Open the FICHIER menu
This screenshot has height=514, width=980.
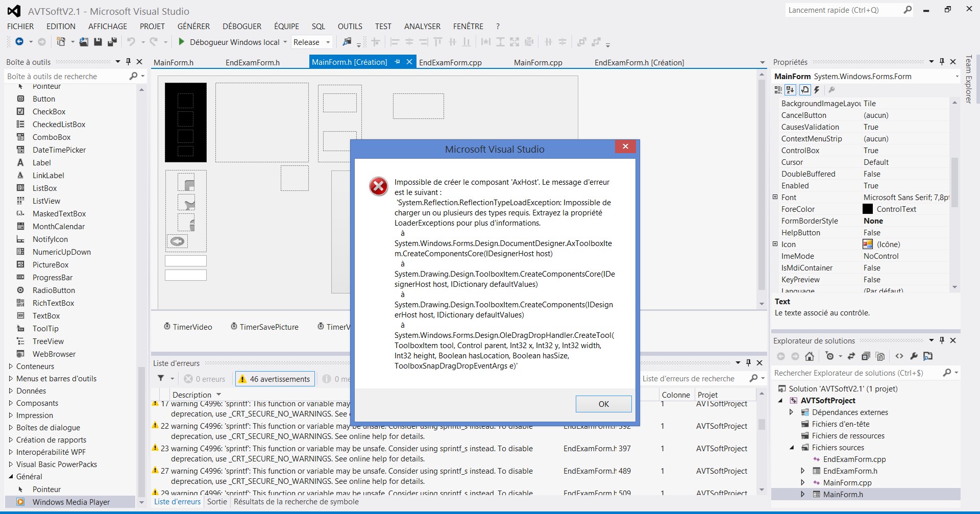(x=20, y=27)
